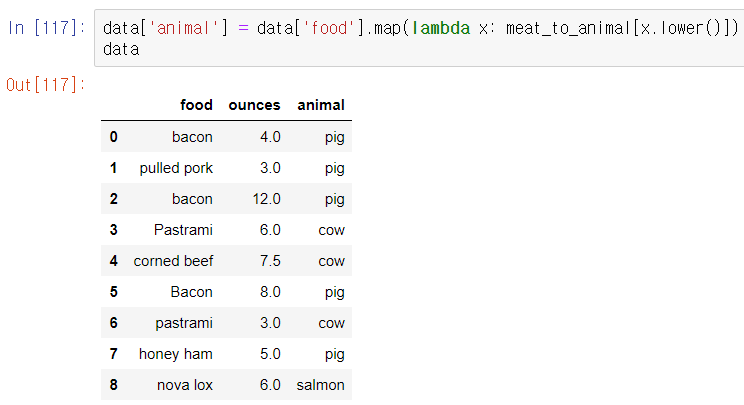Screen dimensions: 744x405
Task: Click the 'corned beef' cell
Action: 173,261
